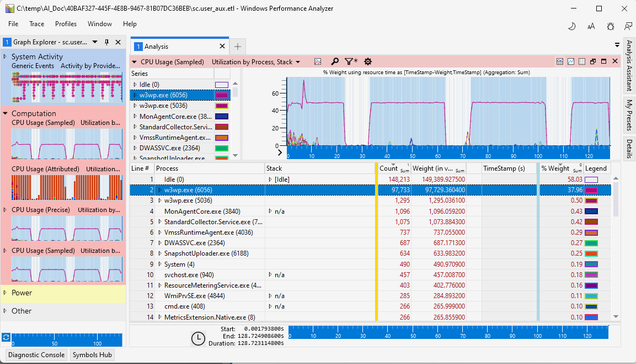This screenshot has height=364, width=636.
Task: Sort by the Count column header
Action: 394,168
